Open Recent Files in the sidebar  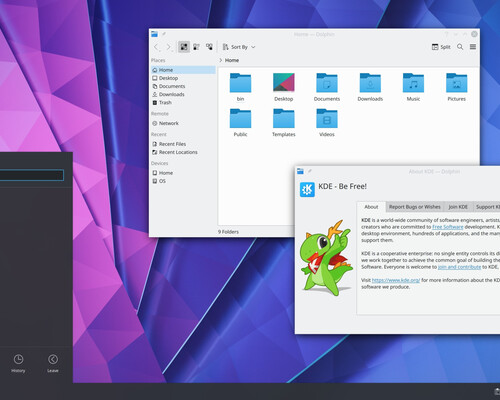183,144
